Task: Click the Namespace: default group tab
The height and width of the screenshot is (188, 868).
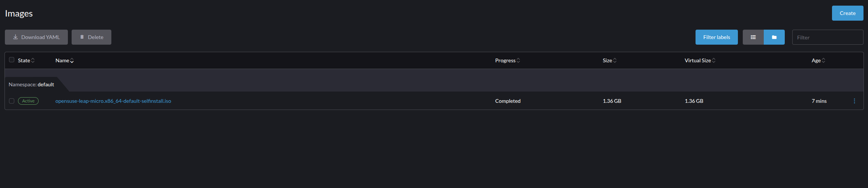Action: (31, 84)
